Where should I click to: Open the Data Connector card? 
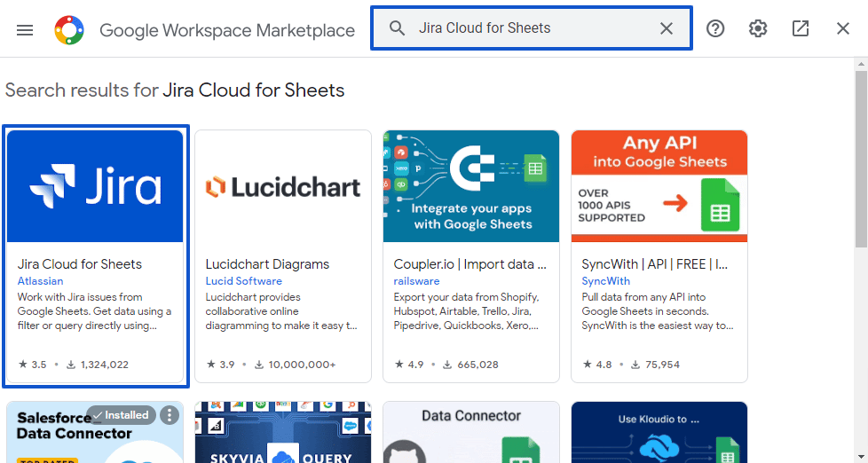(471, 433)
